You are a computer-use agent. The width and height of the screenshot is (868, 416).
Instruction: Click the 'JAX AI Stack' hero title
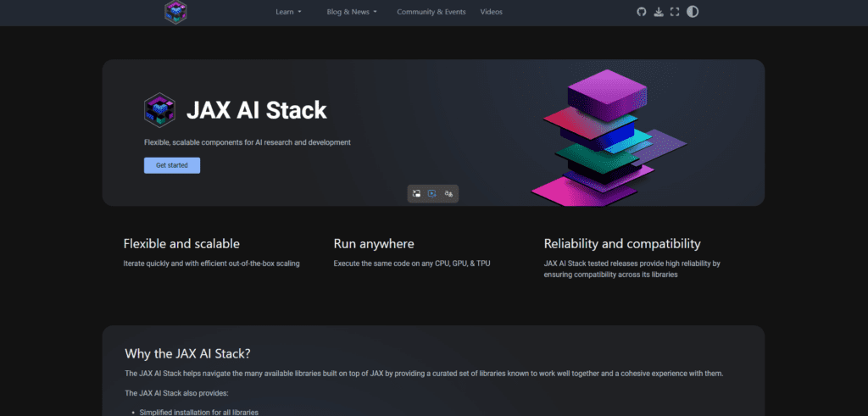coord(256,110)
